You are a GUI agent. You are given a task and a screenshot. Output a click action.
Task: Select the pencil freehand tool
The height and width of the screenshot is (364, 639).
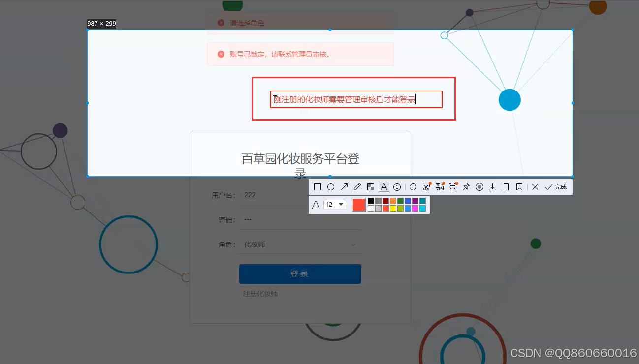point(357,187)
